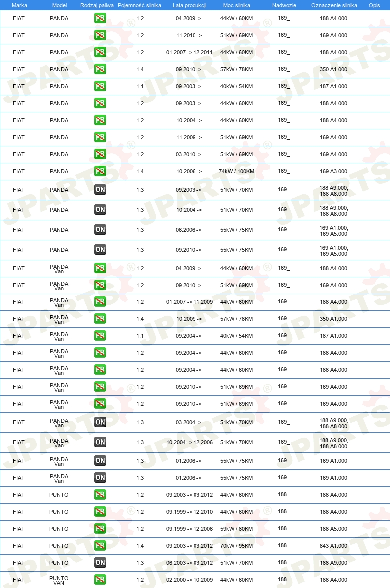Select the '169 A3.000' engine code cell
Image resolution: width=390 pixels, height=588 pixels.
pyautogui.click(x=334, y=171)
